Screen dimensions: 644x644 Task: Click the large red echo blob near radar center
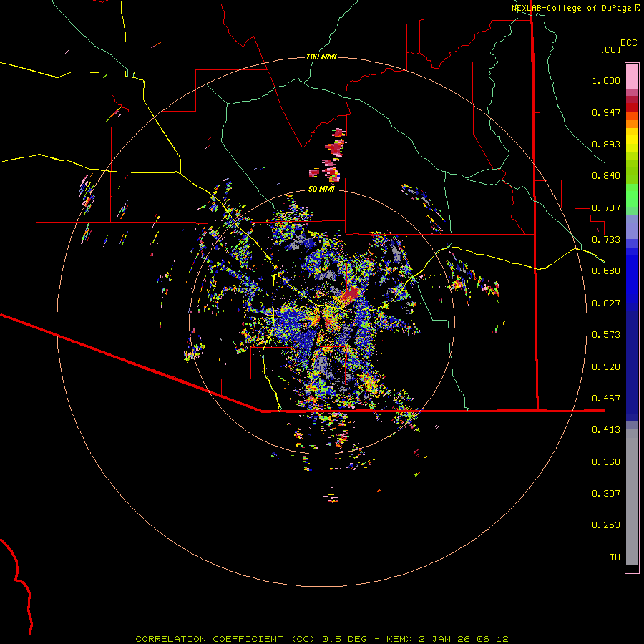click(x=351, y=294)
